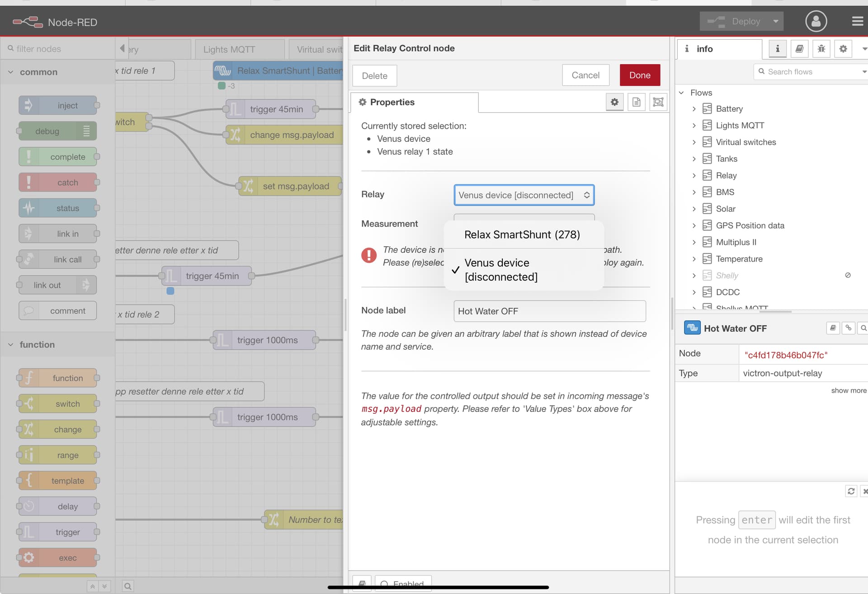
Task: Click the workspace search magnifier icon
Action: tap(128, 586)
